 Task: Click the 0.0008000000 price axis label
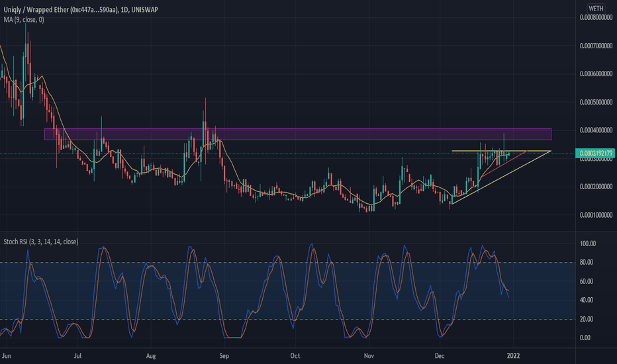coord(596,17)
